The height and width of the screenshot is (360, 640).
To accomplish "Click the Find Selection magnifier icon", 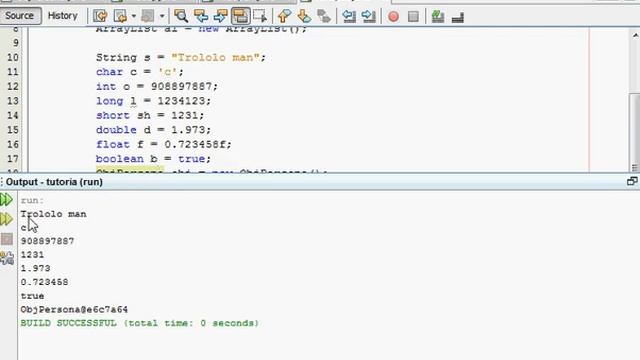I will [181, 16].
